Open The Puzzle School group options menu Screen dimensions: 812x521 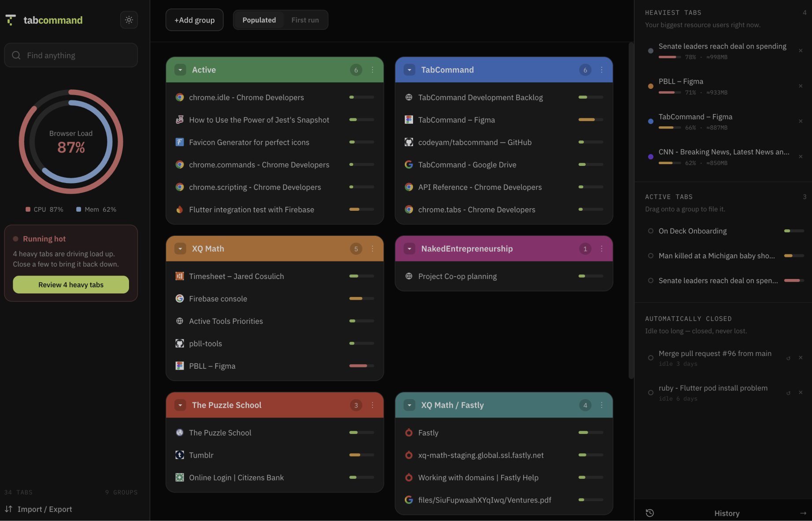click(373, 405)
